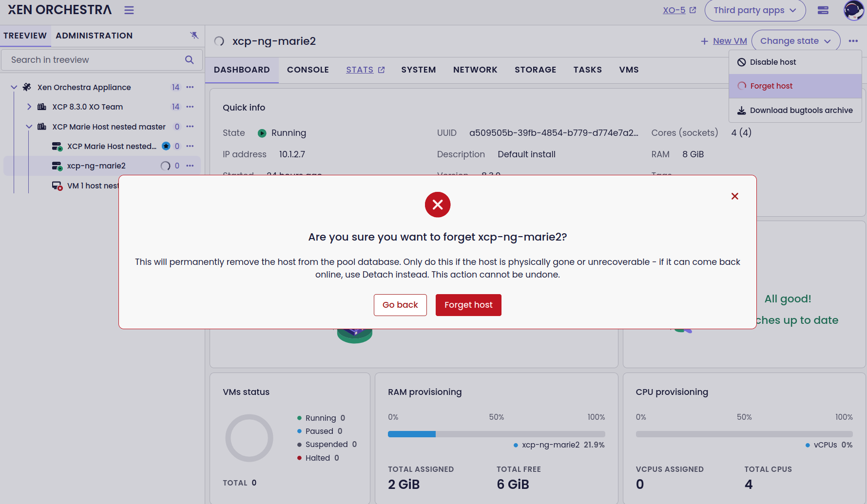Open the Third party apps dropdown

tap(755, 10)
